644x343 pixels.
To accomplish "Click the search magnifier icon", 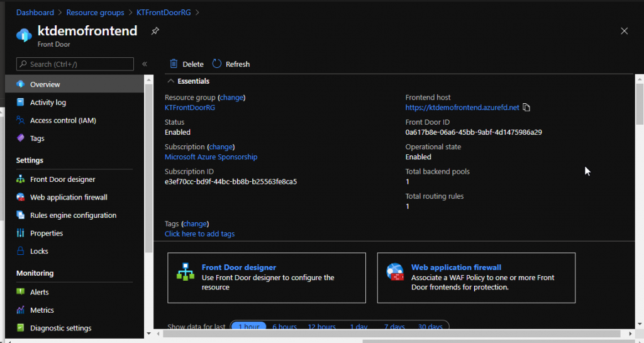I will pos(23,64).
